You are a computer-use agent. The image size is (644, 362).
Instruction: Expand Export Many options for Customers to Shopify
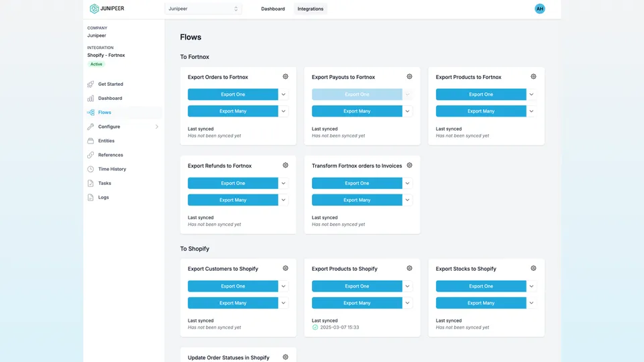283,303
